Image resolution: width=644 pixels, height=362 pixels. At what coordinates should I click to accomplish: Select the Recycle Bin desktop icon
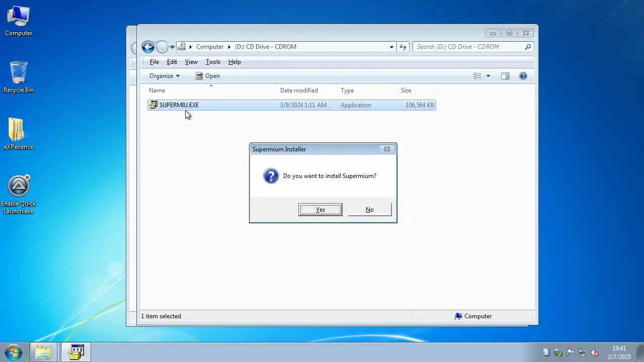click(x=19, y=77)
